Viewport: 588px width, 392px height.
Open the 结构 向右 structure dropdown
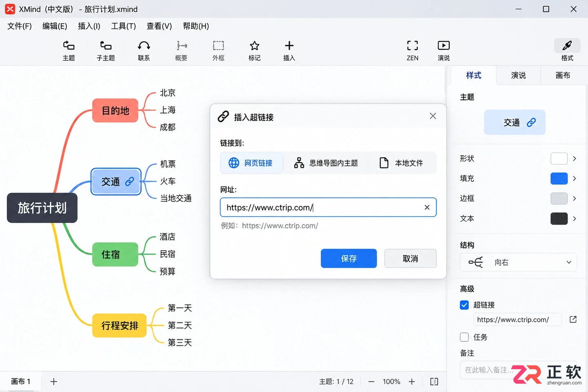click(519, 262)
